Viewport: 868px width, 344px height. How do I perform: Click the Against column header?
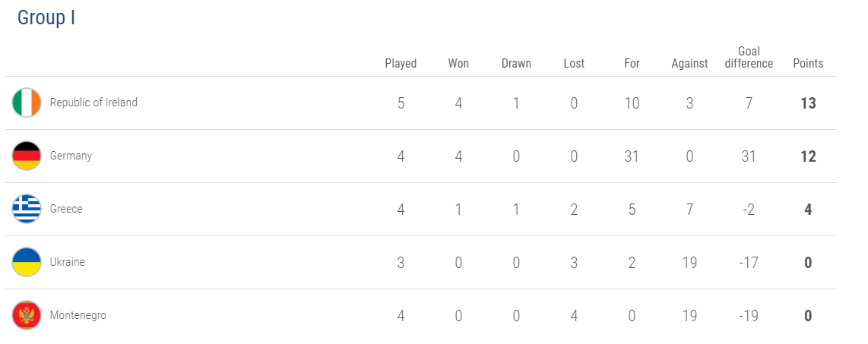click(x=689, y=64)
